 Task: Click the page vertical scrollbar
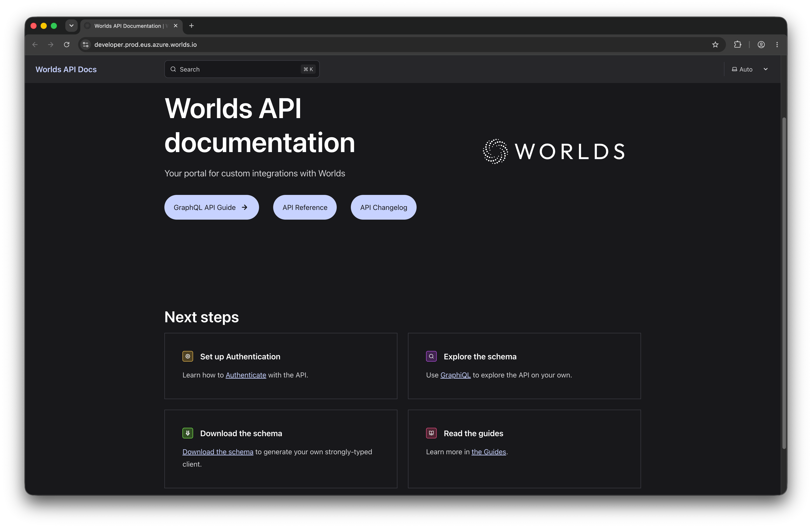tap(784, 283)
